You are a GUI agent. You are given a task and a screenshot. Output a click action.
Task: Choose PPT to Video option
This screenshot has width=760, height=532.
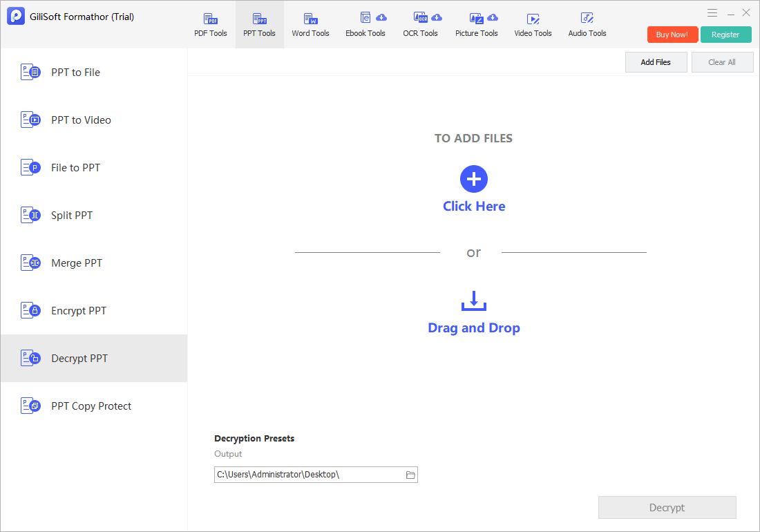[81, 120]
